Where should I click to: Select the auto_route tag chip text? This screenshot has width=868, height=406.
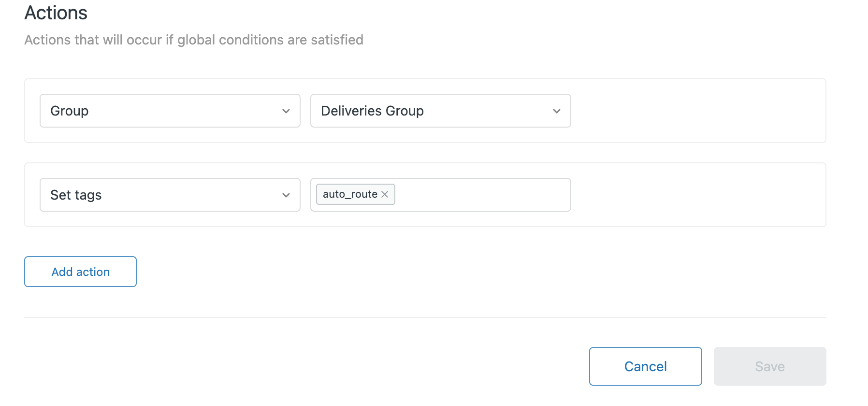tap(350, 194)
